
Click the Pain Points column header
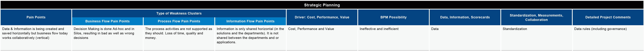(x=36, y=17)
